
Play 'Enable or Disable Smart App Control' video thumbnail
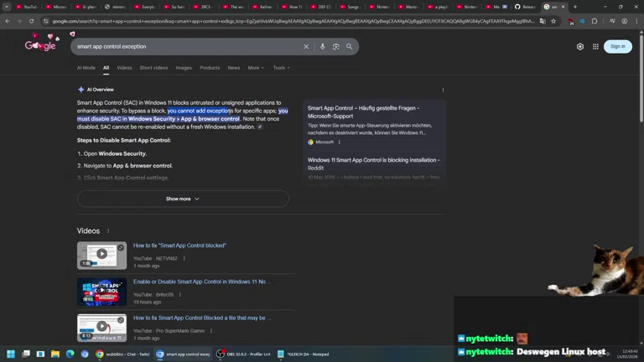coord(101,292)
